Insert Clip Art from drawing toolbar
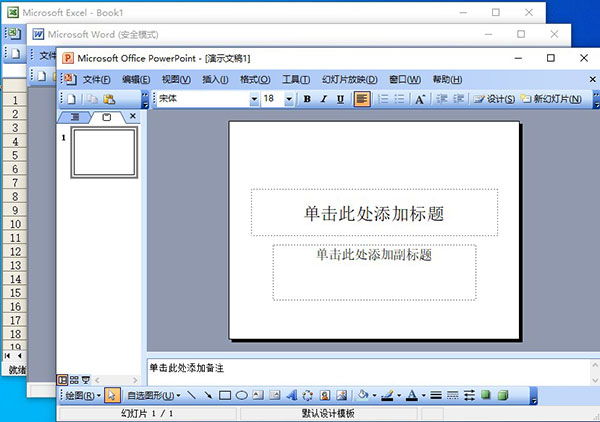The image size is (600, 422). point(325,395)
